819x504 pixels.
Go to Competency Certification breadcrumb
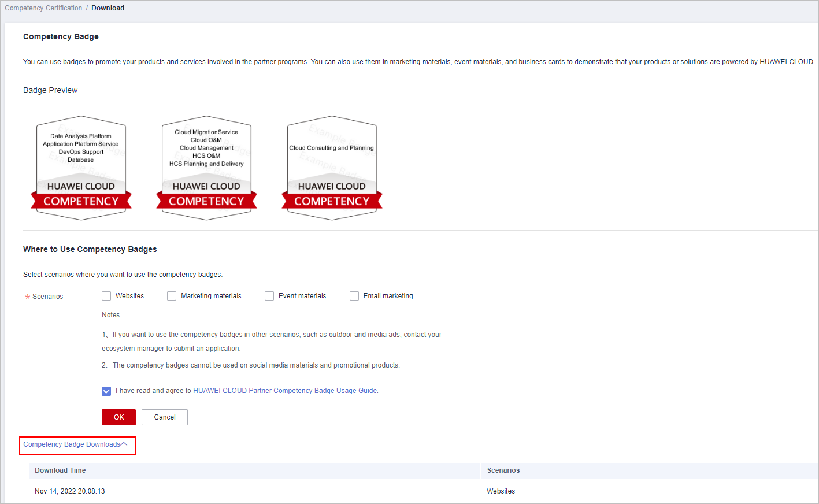pyautogui.click(x=43, y=8)
